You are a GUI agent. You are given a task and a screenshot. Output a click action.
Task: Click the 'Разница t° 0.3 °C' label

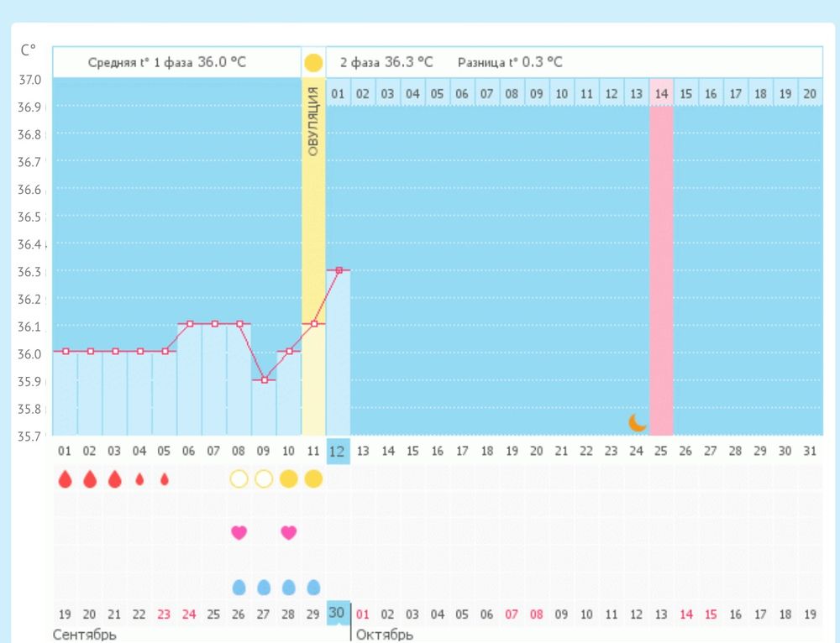coord(510,62)
